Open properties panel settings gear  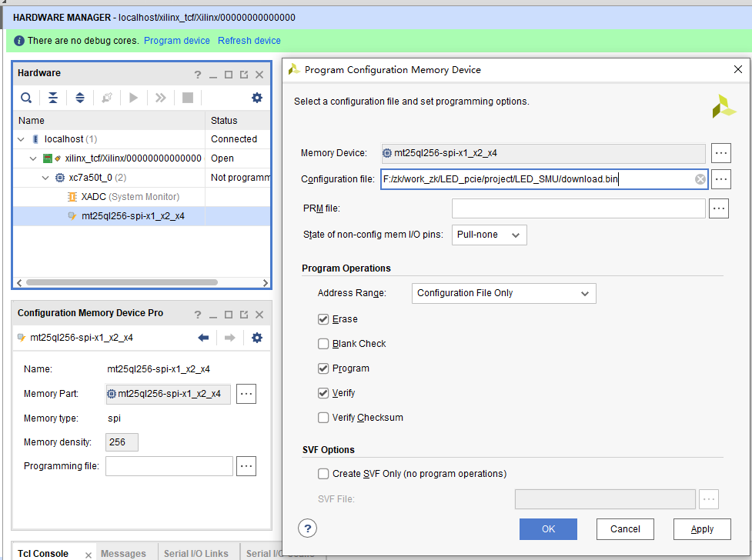(x=257, y=338)
